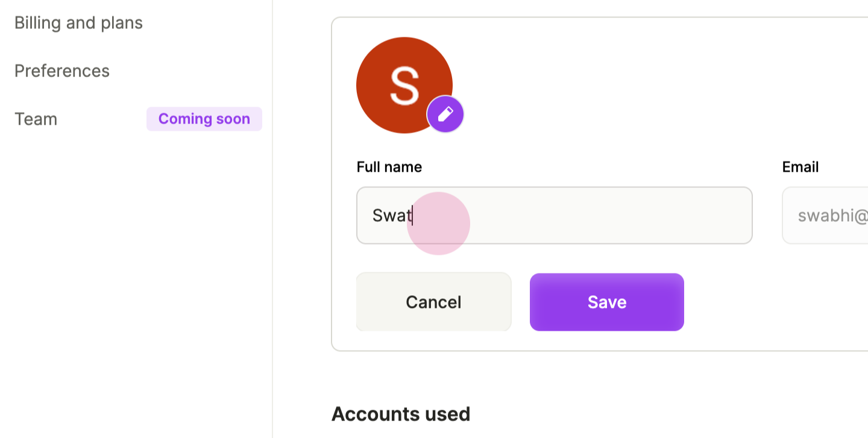Go to Preferences in the sidebar
The height and width of the screenshot is (438, 868).
point(62,71)
